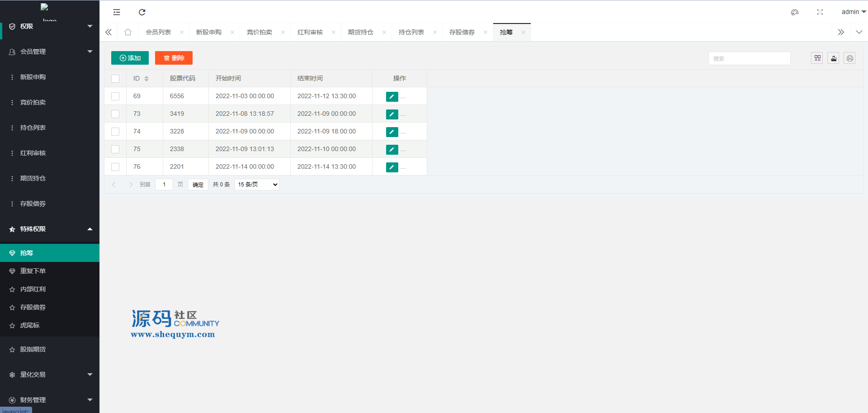Close the 会员列表 tab

[x=182, y=32]
